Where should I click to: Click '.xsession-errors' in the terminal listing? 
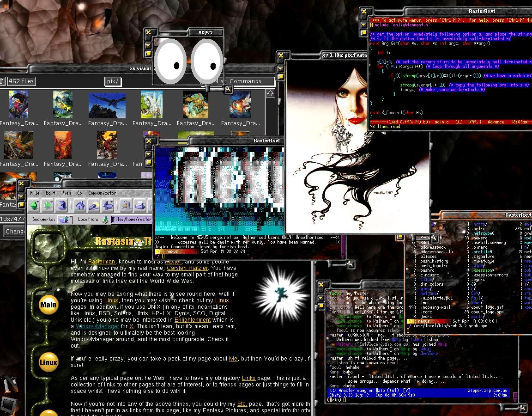pyautogui.click(x=490, y=275)
